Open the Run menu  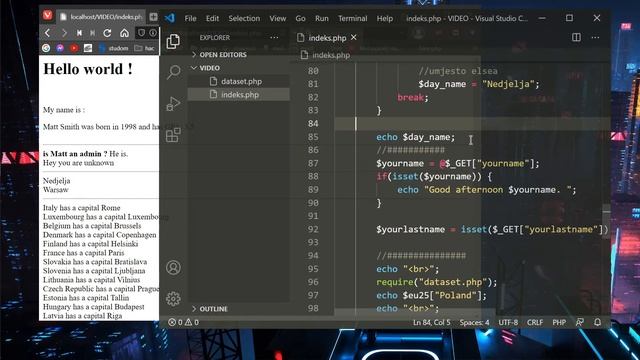[x=322, y=18]
